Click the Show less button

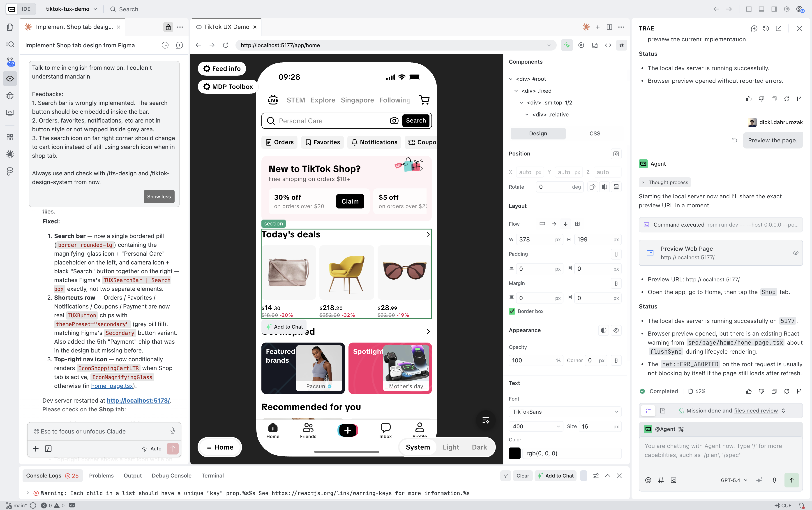159,197
